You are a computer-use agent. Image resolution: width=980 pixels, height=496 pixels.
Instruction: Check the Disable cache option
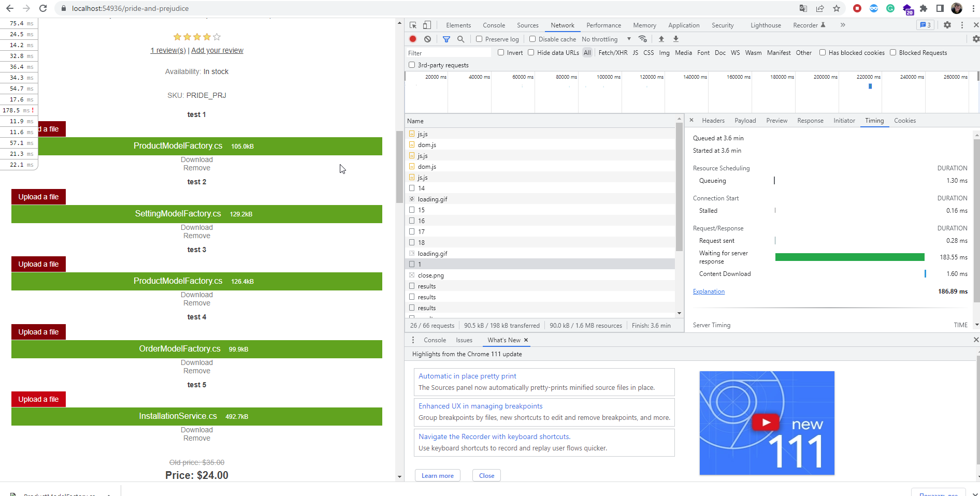(x=532, y=39)
